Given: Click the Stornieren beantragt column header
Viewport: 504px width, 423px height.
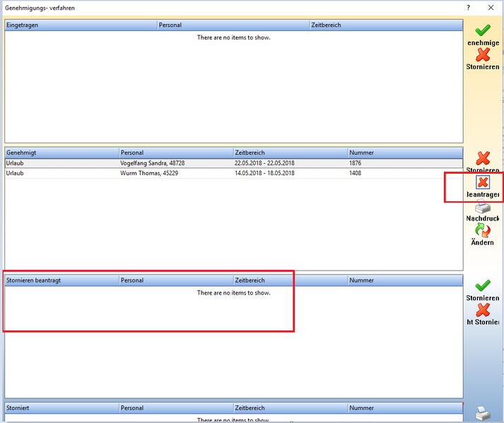Looking at the screenshot, I should pyautogui.click(x=61, y=280).
